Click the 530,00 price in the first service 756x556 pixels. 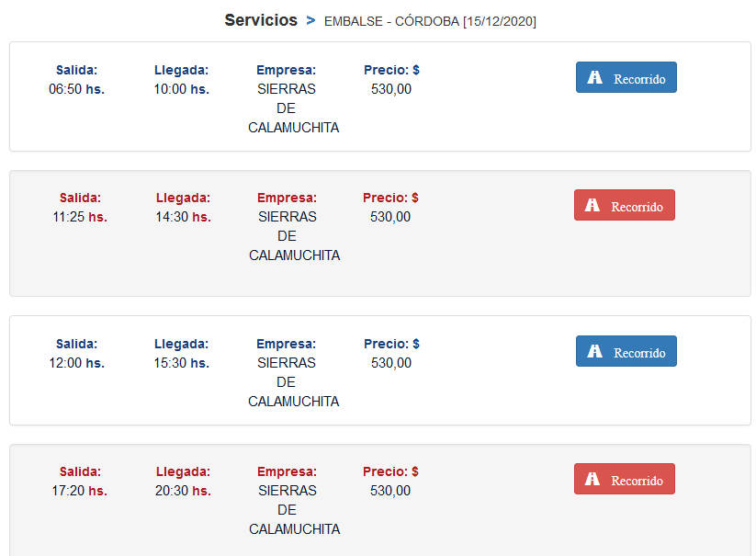(391, 89)
